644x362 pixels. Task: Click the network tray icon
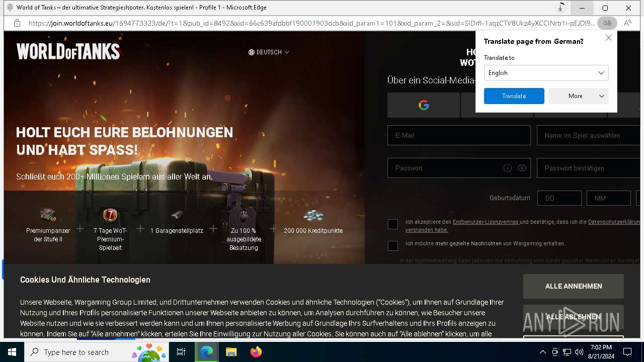pos(567,352)
